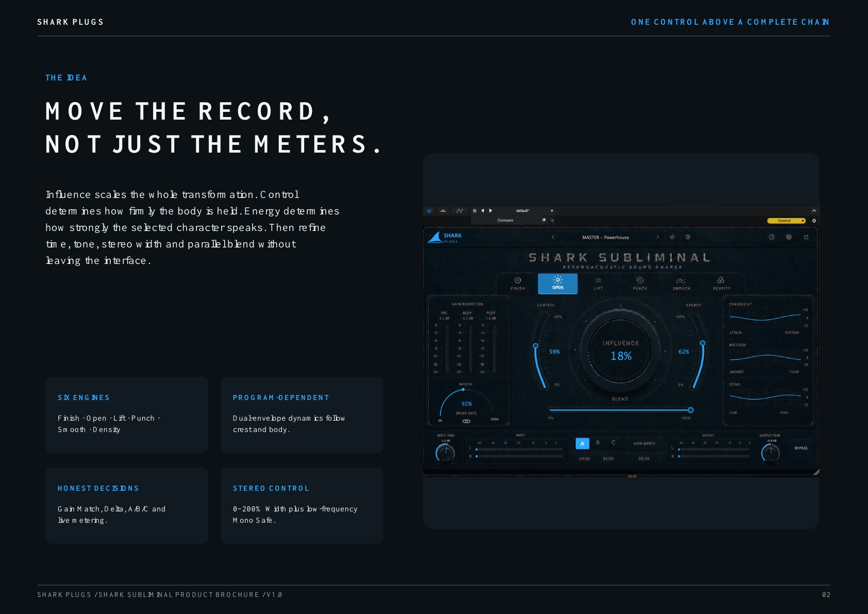Favorite the preset with the star icon
The height and width of the screenshot is (614, 868).
pyautogui.click(x=672, y=237)
